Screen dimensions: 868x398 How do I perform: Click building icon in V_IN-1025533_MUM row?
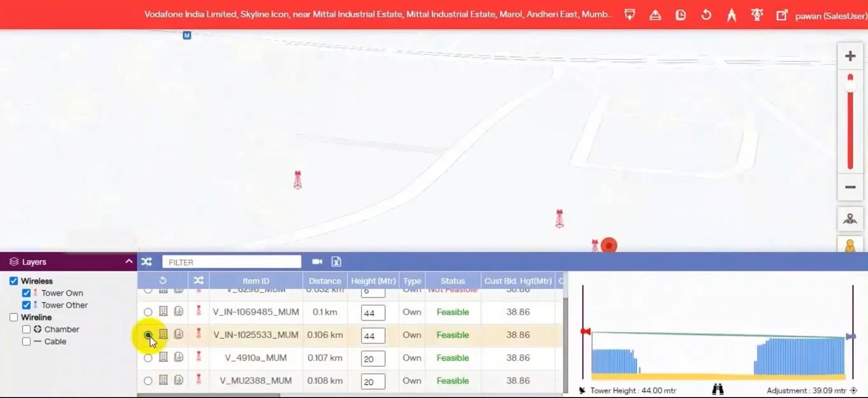tap(163, 334)
